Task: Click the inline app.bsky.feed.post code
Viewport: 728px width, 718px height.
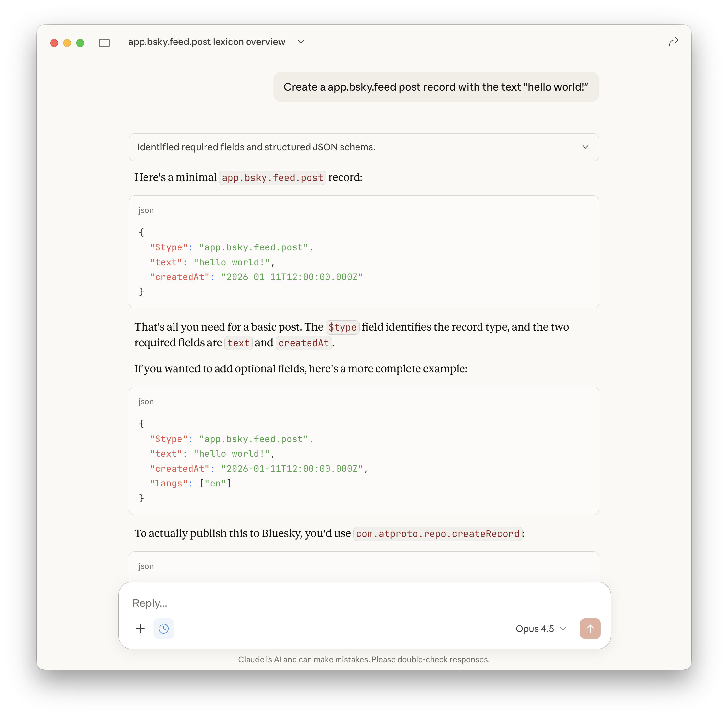Action: [x=272, y=178]
